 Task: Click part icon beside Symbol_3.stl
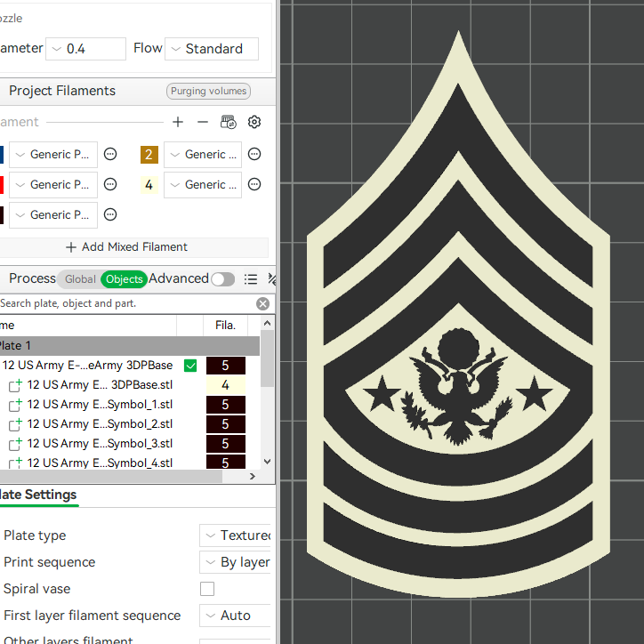coord(15,444)
